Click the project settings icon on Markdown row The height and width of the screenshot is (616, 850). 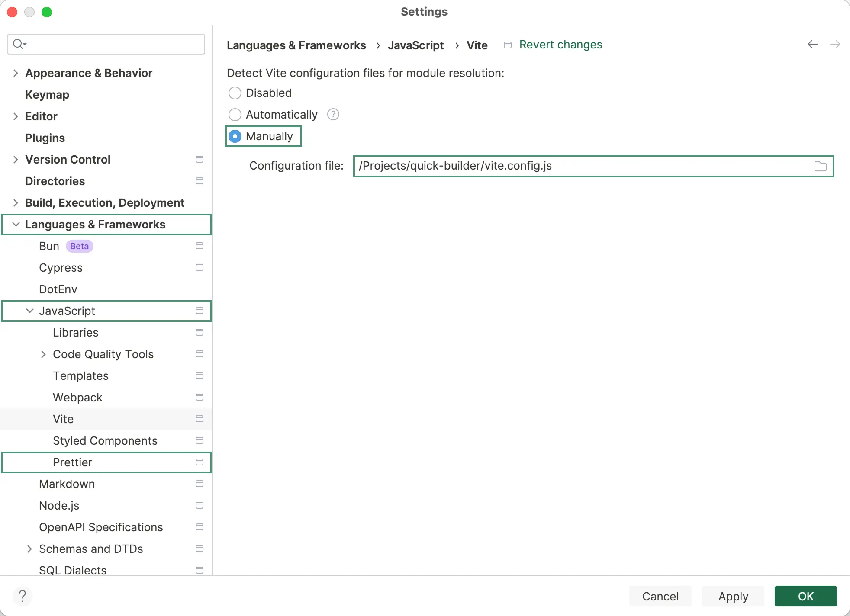click(200, 484)
